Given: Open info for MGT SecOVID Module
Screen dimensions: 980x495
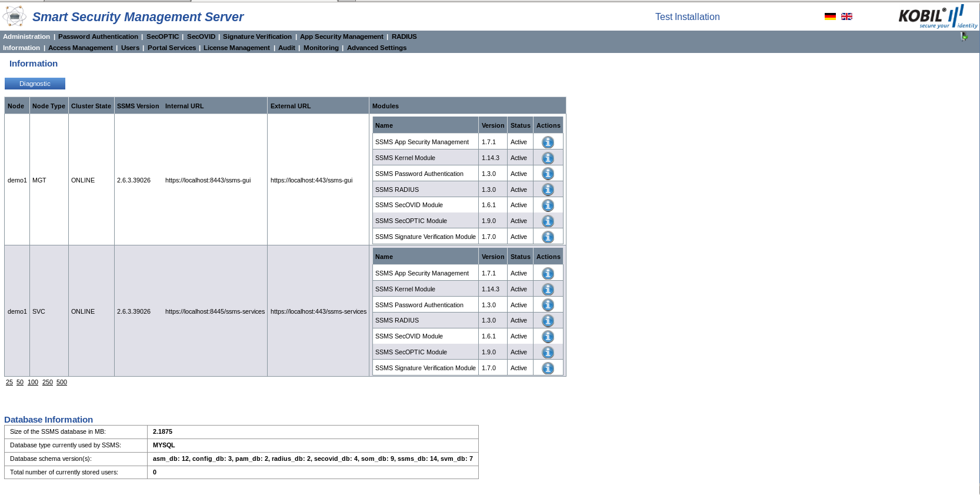Looking at the screenshot, I should tap(548, 205).
